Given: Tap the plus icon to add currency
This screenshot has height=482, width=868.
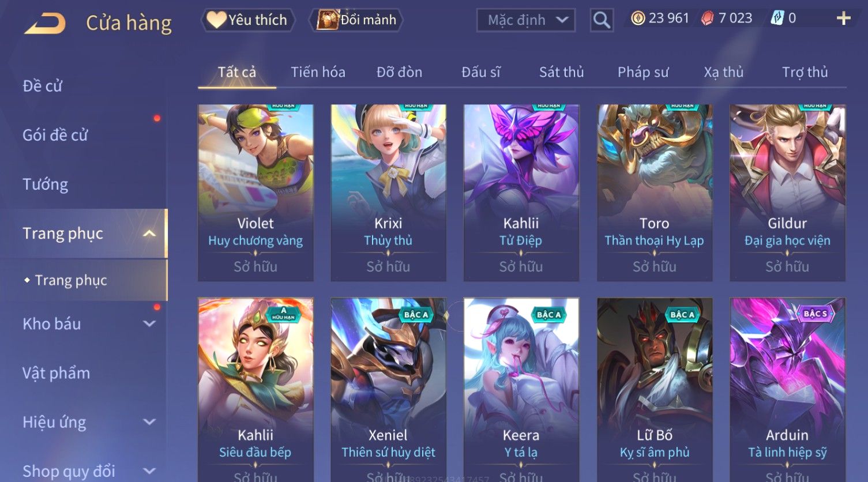Looking at the screenshot, I should 844,19.
